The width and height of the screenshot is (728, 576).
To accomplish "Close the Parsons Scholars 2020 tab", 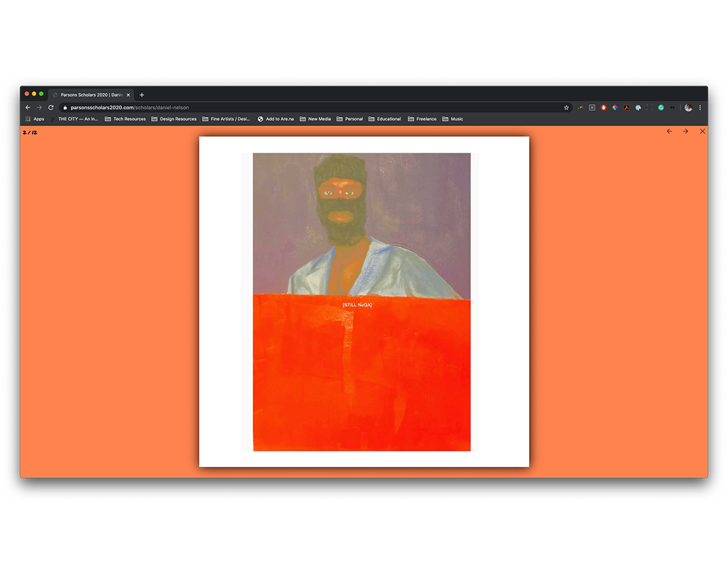I will [x=129, y=95].
